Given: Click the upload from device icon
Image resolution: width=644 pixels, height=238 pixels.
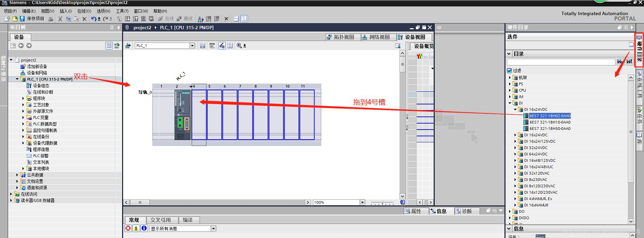Looking at the screenshot, I should (x=136, y=19).
